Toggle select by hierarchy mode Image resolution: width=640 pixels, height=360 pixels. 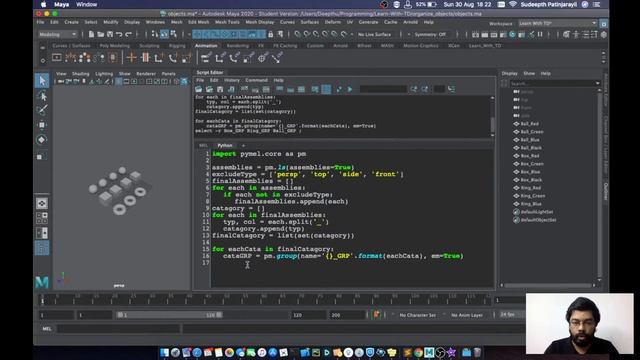tap(155, 34)
